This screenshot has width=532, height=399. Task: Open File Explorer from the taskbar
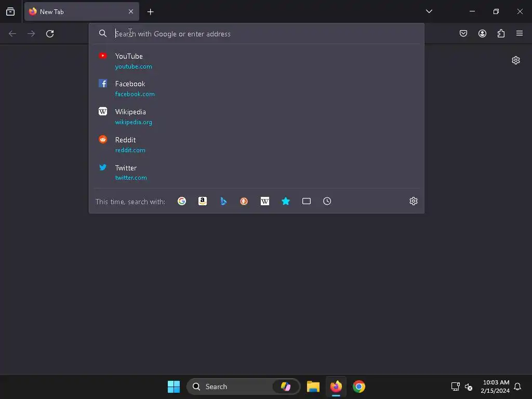(313, 387)
